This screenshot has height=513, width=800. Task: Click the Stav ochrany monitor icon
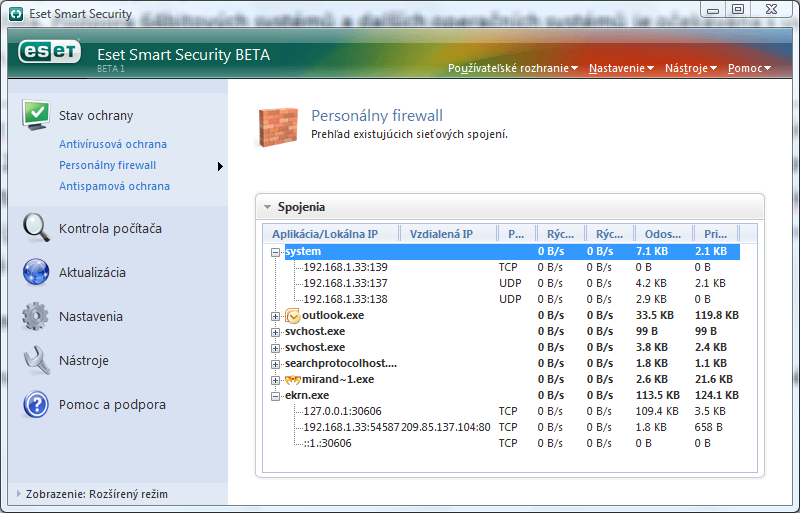point(36,115)
